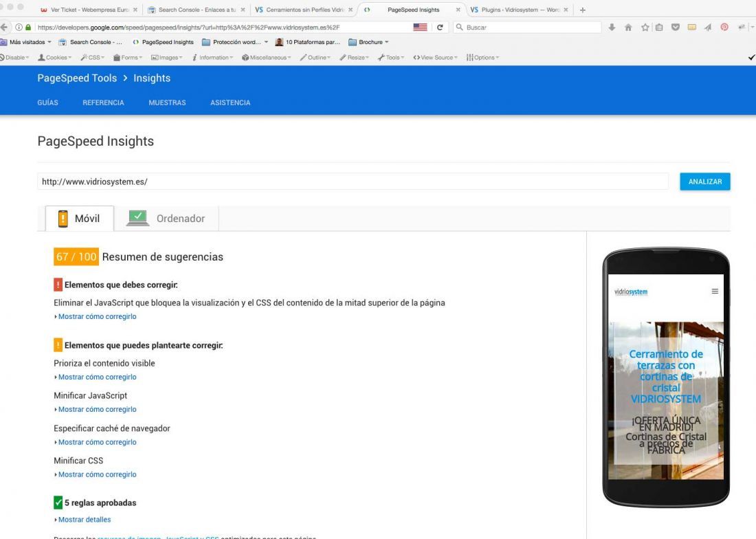Expand fix details under Minificar CSS
This screenshot has height=539, width=756.
tap(96, 474)
